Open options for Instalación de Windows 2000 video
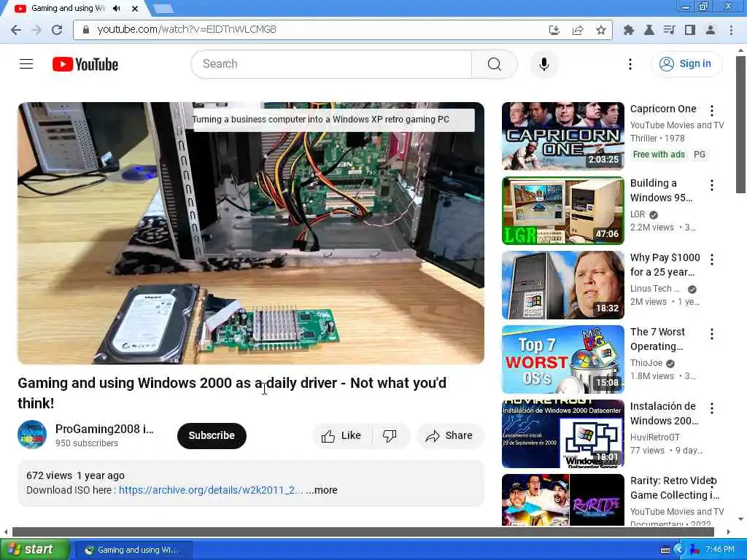The image size is (747, 560). coord(712,408)
